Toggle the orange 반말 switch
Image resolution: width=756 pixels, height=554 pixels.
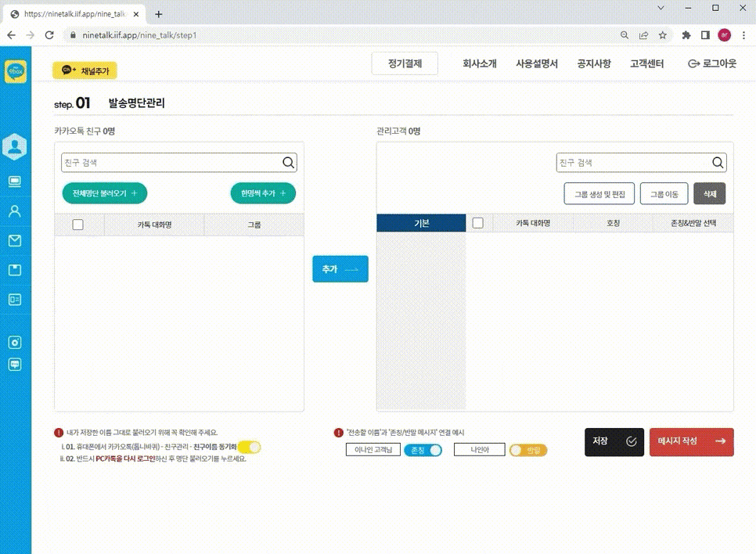(x=528, y=451)
